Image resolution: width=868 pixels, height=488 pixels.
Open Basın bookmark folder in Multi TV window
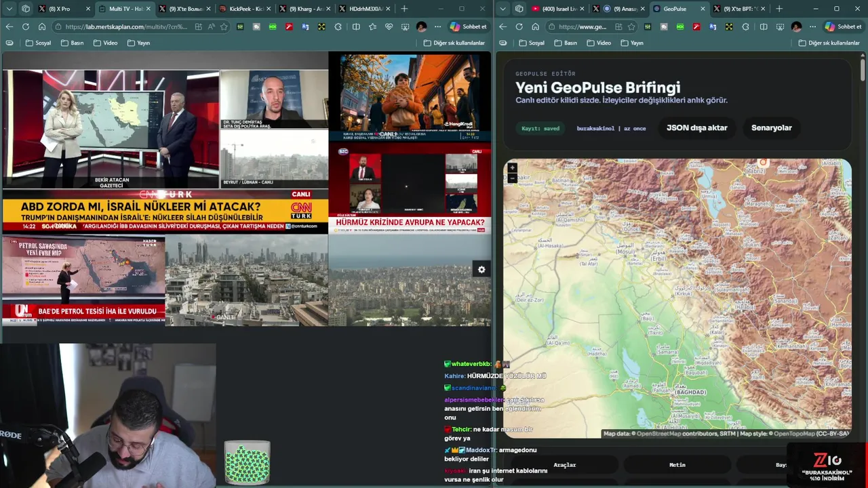point(73,43)
